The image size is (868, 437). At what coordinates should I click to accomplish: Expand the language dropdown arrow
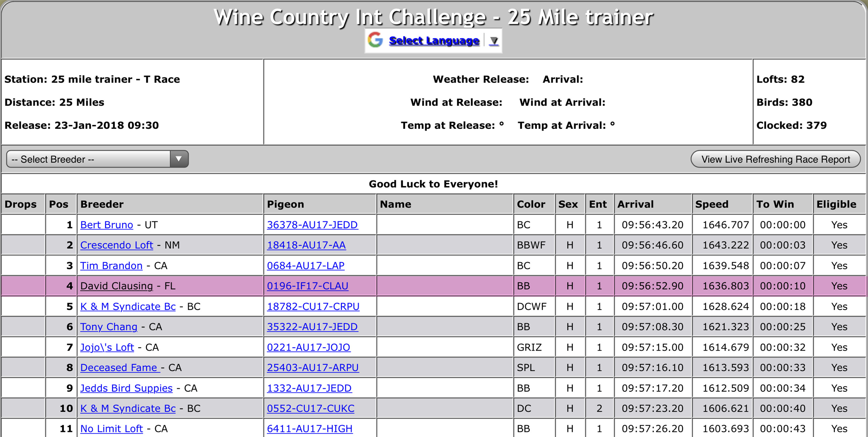[494, 41]
